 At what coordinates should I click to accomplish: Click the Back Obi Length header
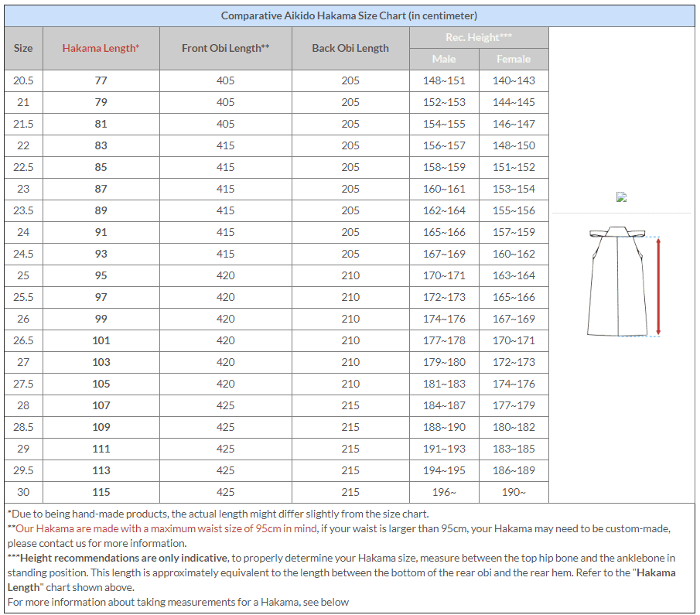pos(350,48)
